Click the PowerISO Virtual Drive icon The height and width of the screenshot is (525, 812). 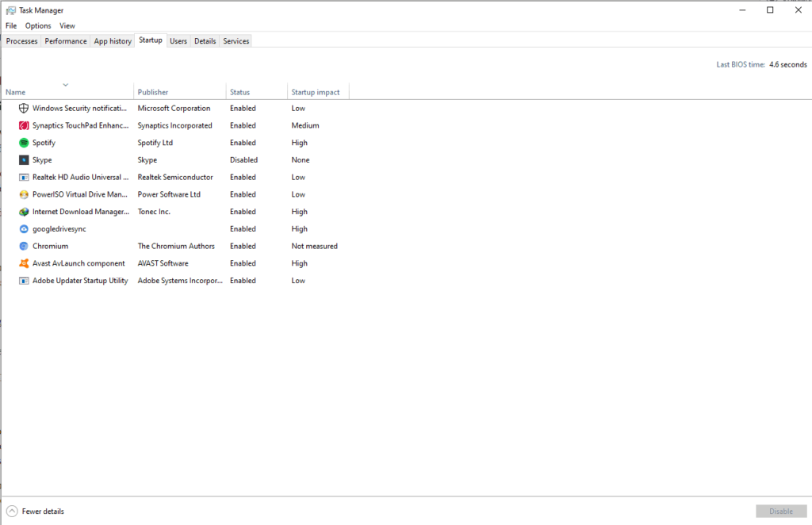tap(24, 194)
